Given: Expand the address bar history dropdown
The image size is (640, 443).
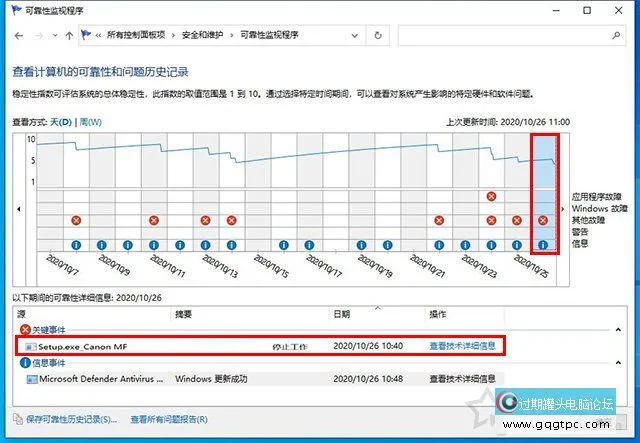Looking at the screenshot, I should click(354, 36).
